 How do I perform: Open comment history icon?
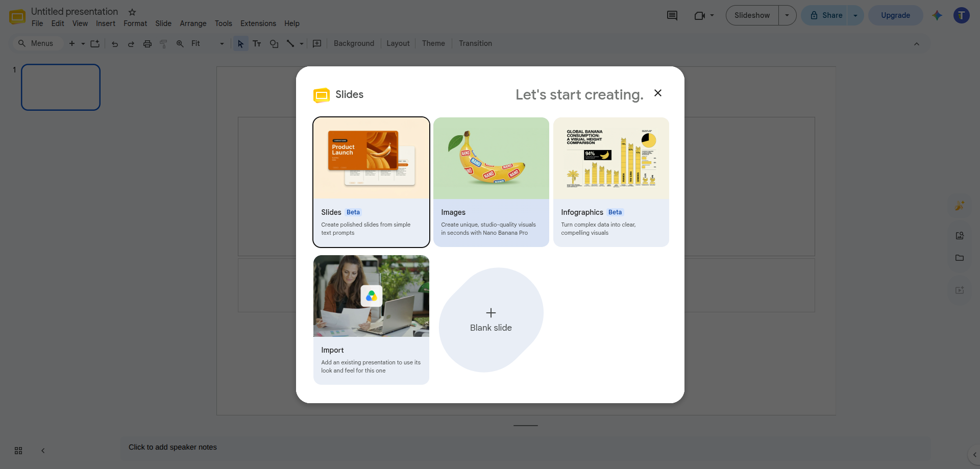click(x=672, y=15)
